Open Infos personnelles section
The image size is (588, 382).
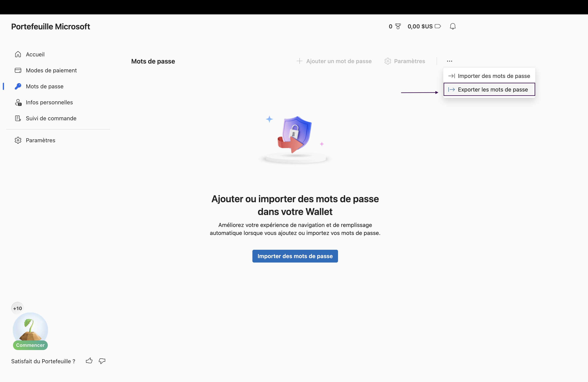point(49,102)
